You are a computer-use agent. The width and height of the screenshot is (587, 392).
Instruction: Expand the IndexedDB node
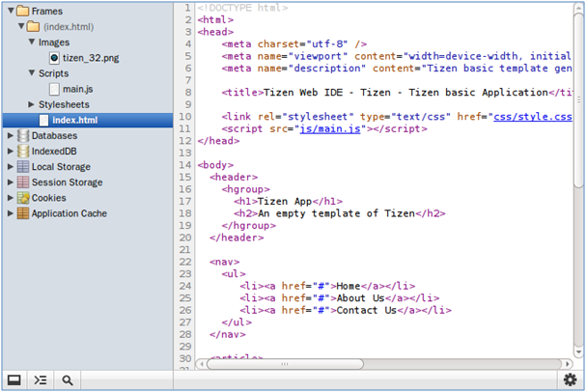pyautogui.click(x=10, y=152)
